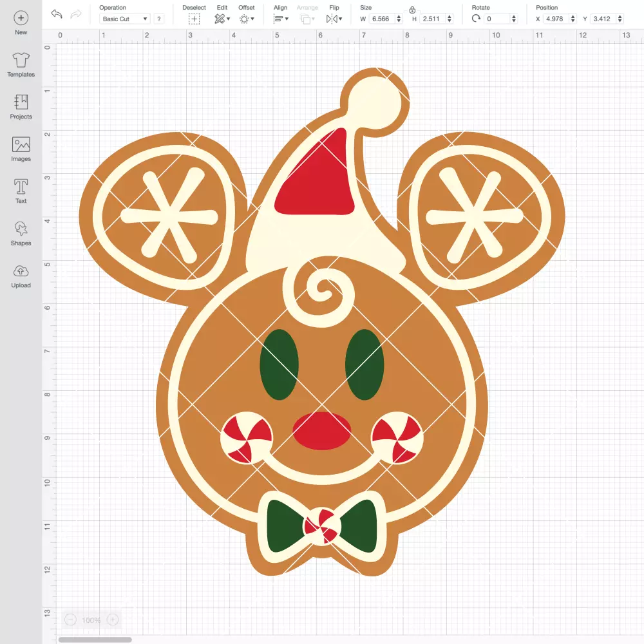Select the red Santa hat shape

(x=318, y=181)
